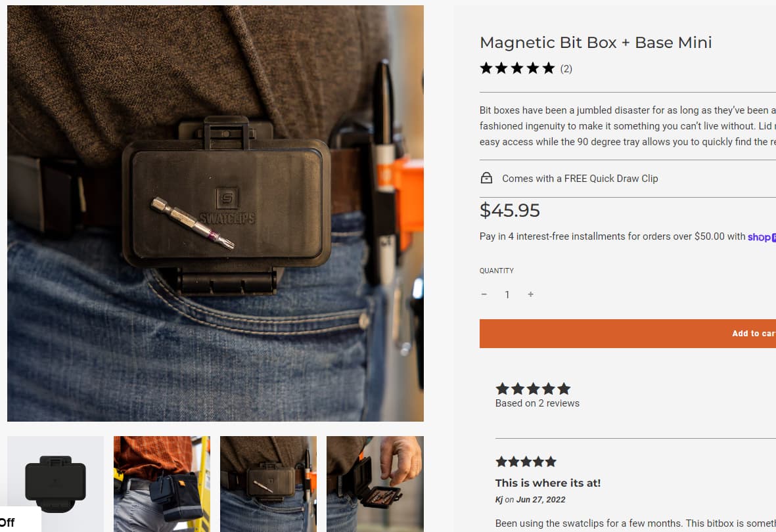Open the bit box product thumbnail on white background
776x532 pixels.
[55, 483]
